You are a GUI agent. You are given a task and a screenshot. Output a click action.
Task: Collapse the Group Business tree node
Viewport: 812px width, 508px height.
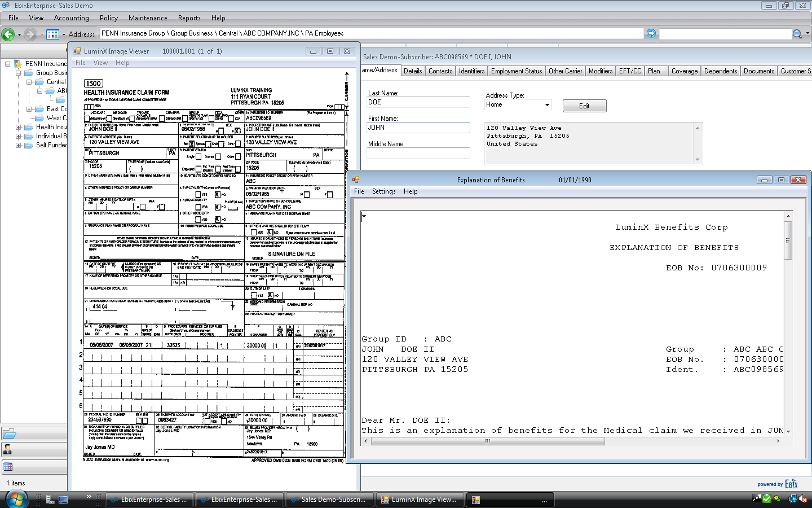tap(19, 73)
